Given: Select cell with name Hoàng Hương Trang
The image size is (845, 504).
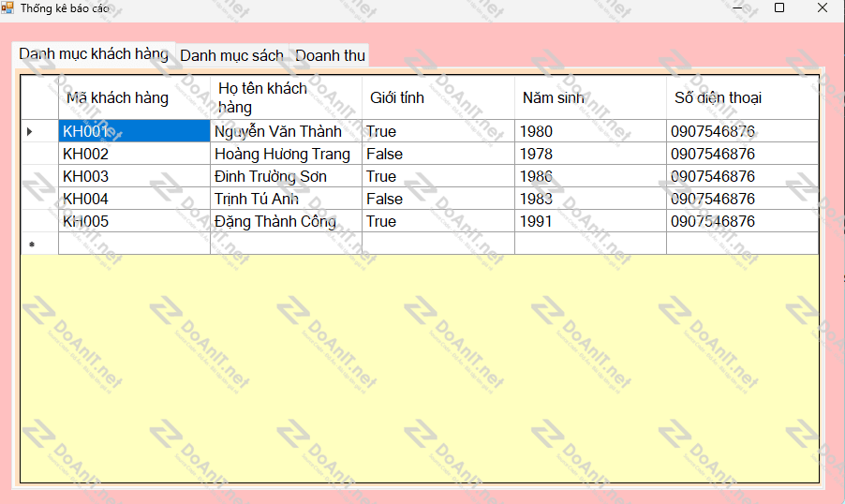Looking at the screenshot, I should pos(286,154).
